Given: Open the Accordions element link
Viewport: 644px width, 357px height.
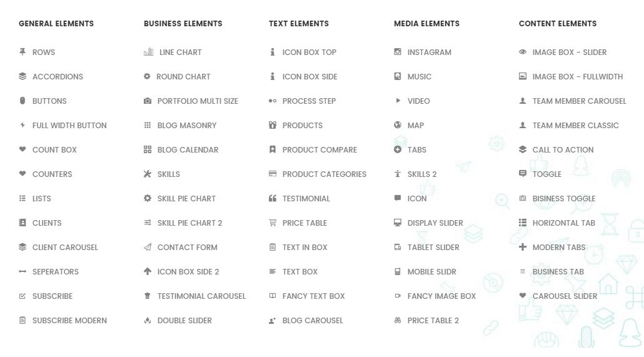Looking at the screenshot, I should pos(58,76).
